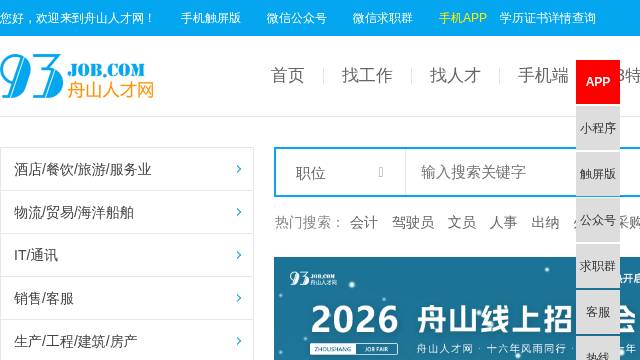Click the green 手机APP link
The height and width of the screenshot is (360, 640).
coord(462,18)
